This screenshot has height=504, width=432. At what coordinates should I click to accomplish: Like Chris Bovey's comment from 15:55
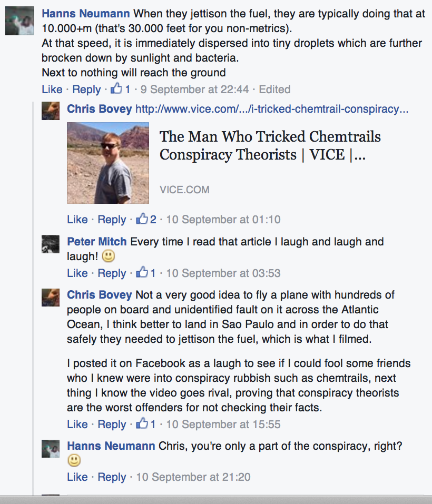click(77, 424)
